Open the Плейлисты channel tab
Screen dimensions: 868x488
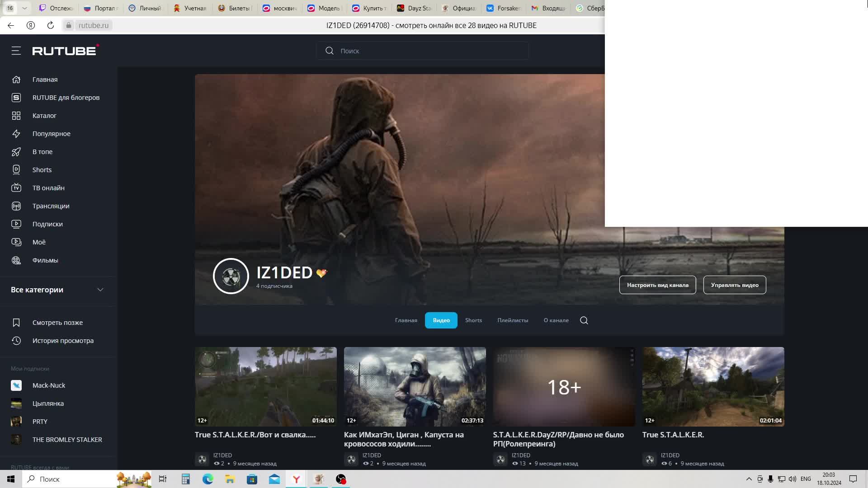513,320
